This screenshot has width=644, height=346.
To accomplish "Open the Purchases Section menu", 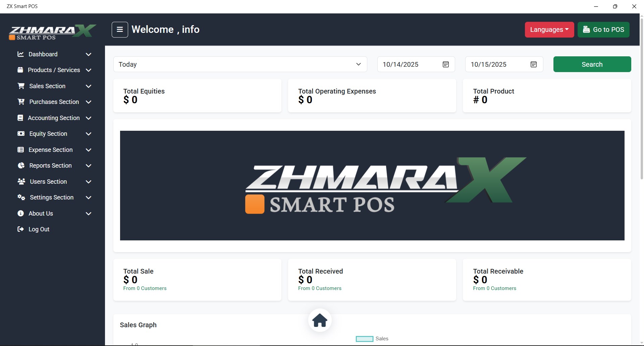I will tap(54, 102).
